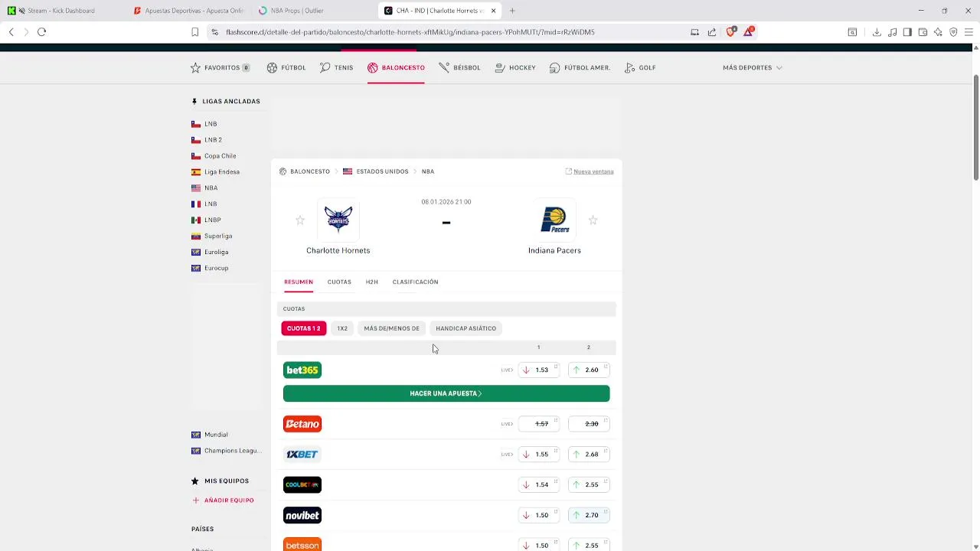Select Fútbol Amer. in the sports navigation

[x=580, y=68]
